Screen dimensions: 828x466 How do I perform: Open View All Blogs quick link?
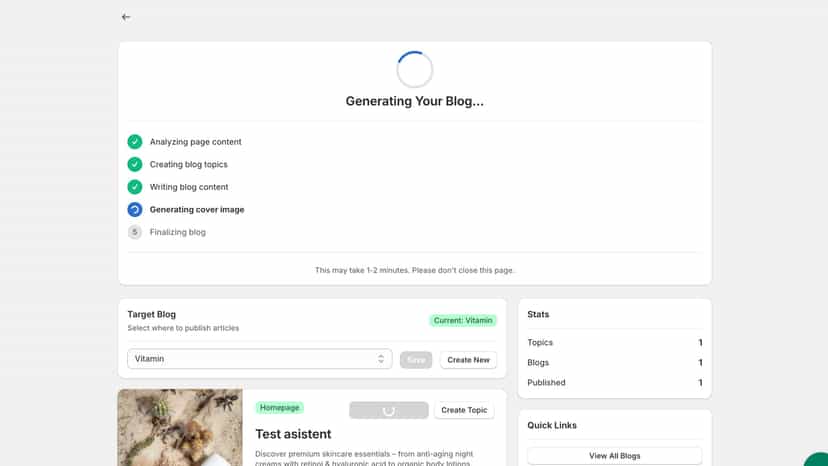615,455
